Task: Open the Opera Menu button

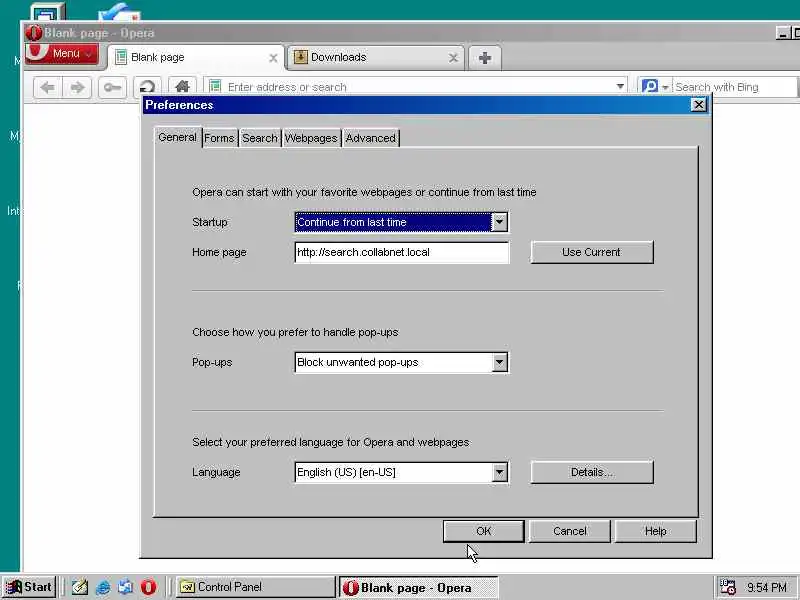Action: pyautogui.click(x=62, y=54)
